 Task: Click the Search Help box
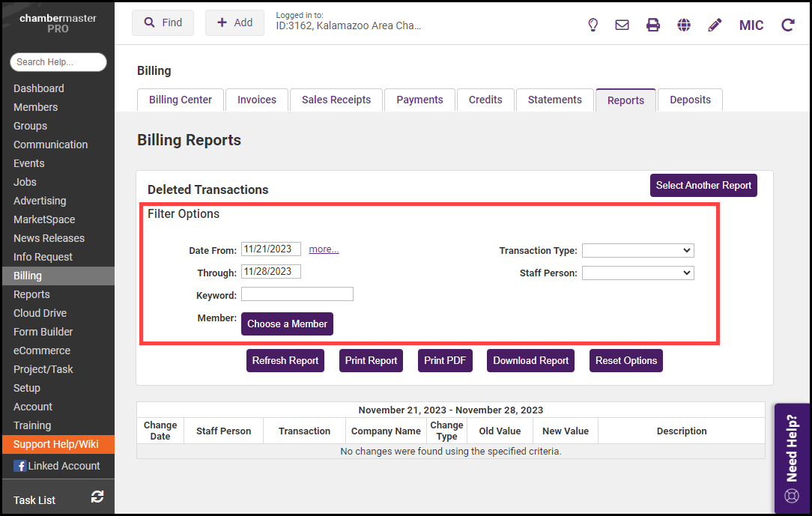tap(58, 62)
